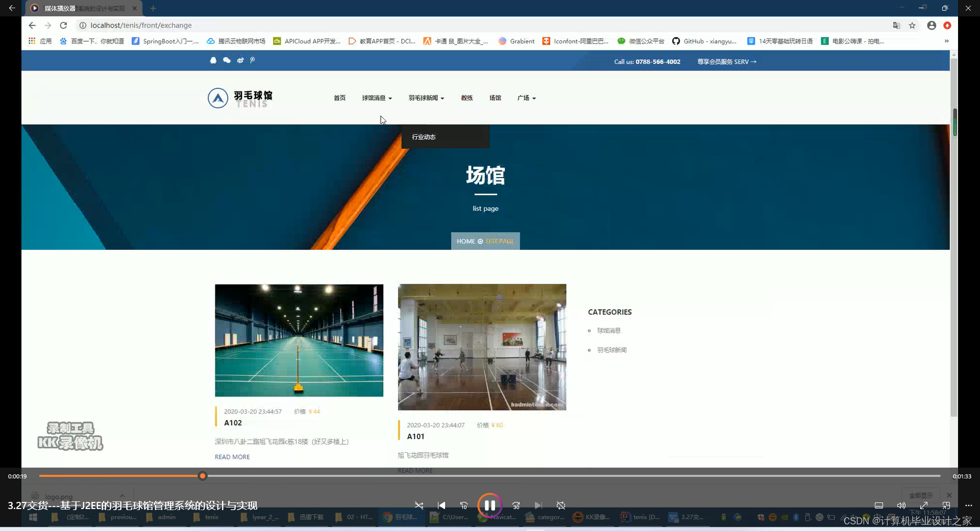980x531 pixels.
Task: Switch to mini player view
Action: [x=946, y=505]
